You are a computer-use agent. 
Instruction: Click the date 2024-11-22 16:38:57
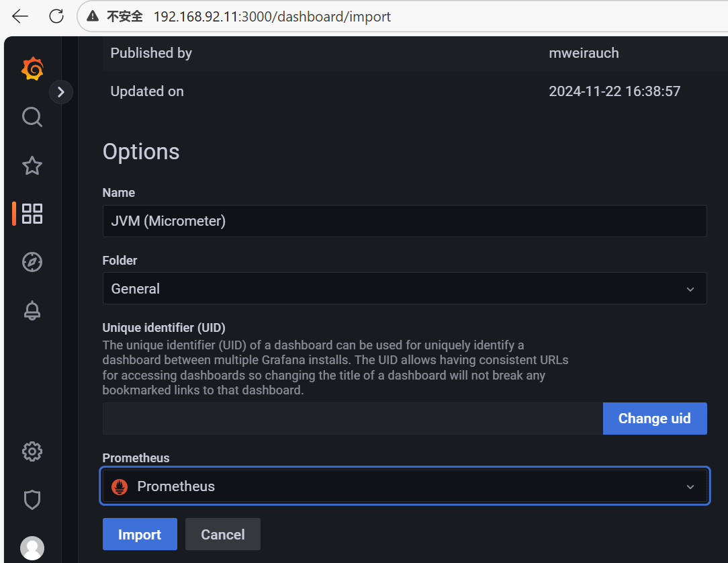click(615, 91)
